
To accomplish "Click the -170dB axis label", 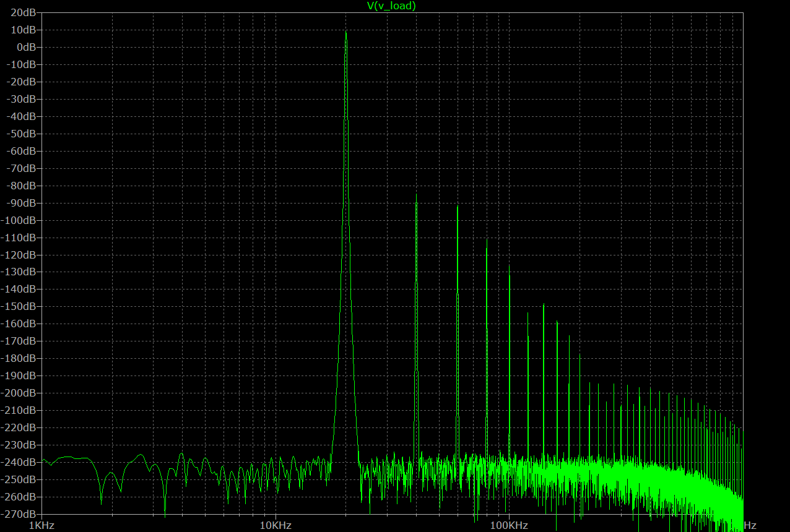I will click(x=19, y=341).
